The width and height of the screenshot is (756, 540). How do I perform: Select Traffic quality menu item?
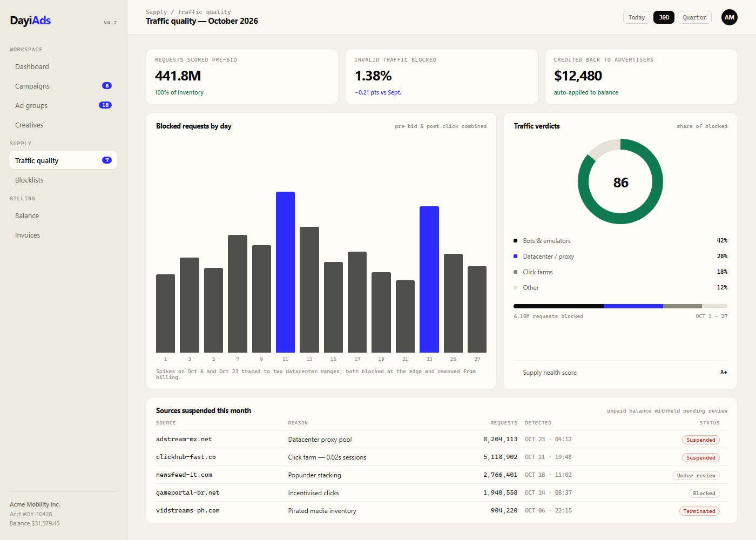pos(63,160)
